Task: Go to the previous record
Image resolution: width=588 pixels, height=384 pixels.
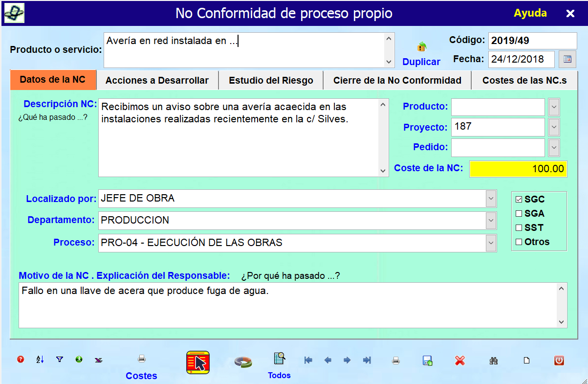Action: pos(327,361)
